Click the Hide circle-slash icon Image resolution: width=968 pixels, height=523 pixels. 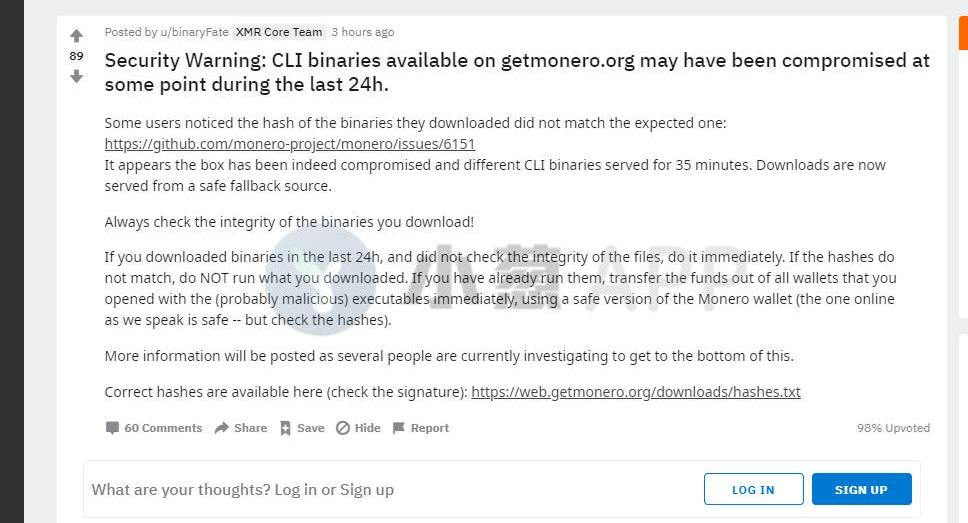click(343, 428)
